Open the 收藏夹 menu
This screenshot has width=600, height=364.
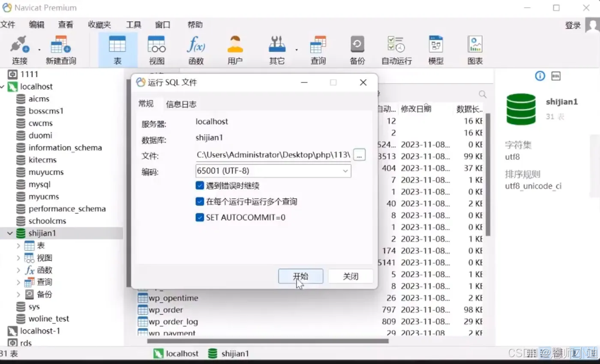99,25
